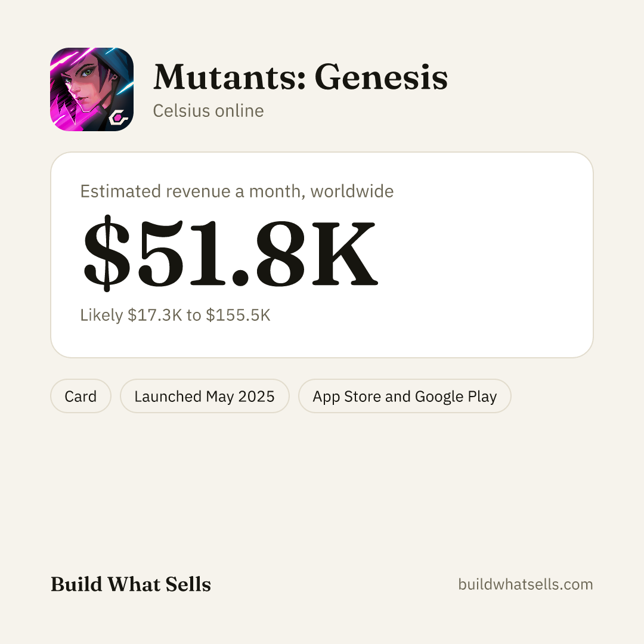Click the Celsius hexagon logo on app icon

tap(118, 118)
